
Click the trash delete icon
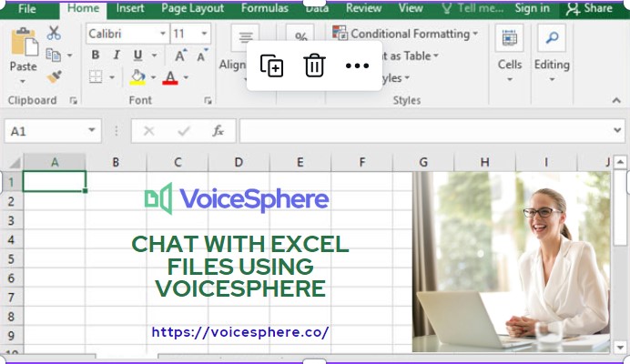click(314, 66)
